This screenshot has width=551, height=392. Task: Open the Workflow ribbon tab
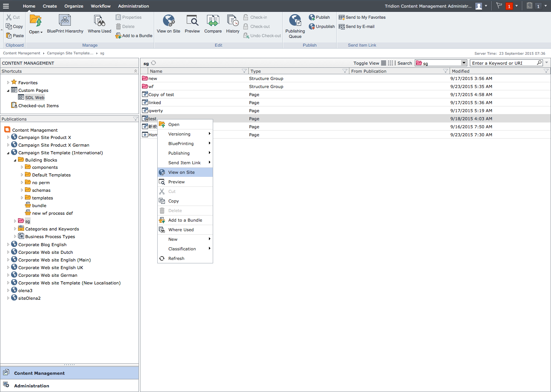pos(101,6)
